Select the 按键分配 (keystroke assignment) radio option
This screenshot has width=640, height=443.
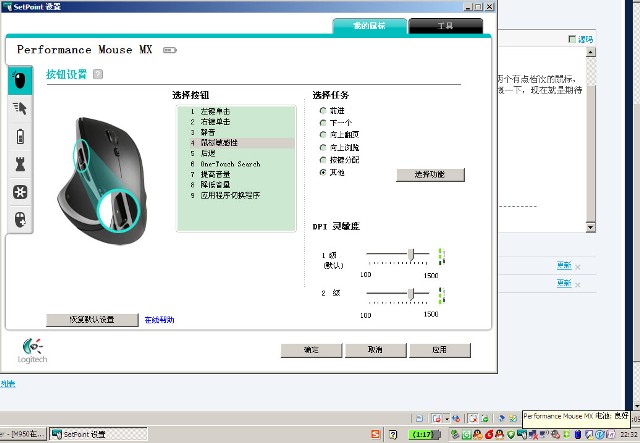tap(323, 160)
